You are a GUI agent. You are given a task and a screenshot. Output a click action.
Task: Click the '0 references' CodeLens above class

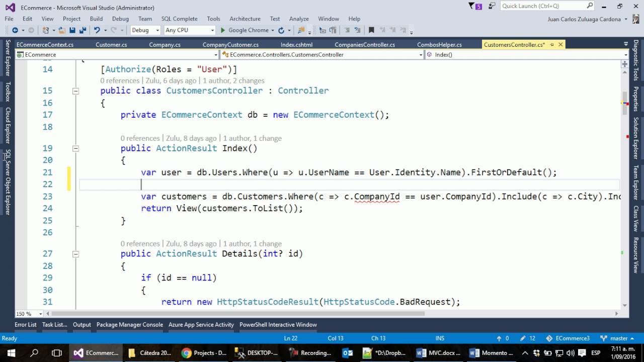(x=120, y=80)
